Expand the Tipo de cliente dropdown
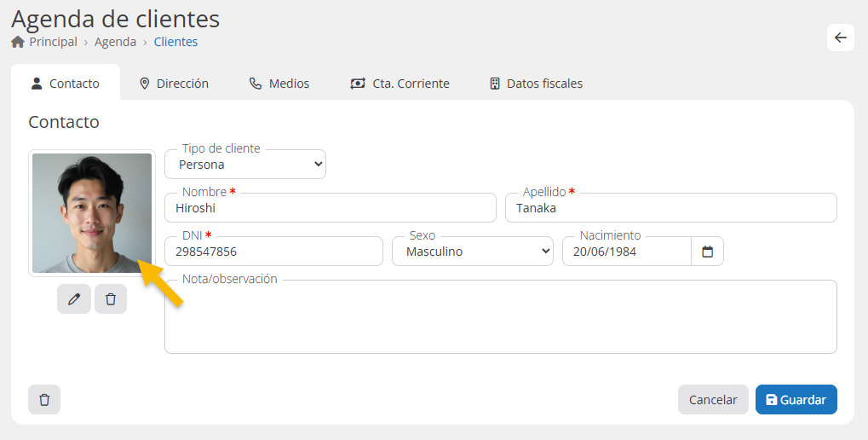This screenshot has width=868, height=440. pyautogui.click(x=245, y=165)
